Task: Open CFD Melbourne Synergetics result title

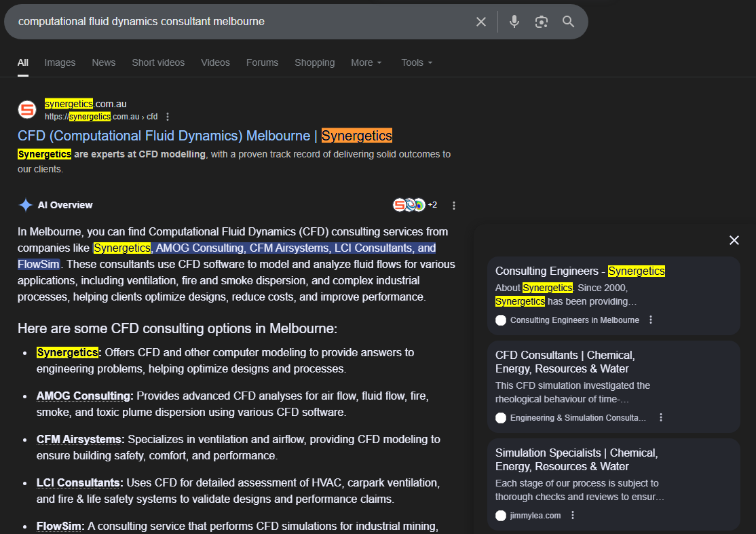Action: click(204, 136)
